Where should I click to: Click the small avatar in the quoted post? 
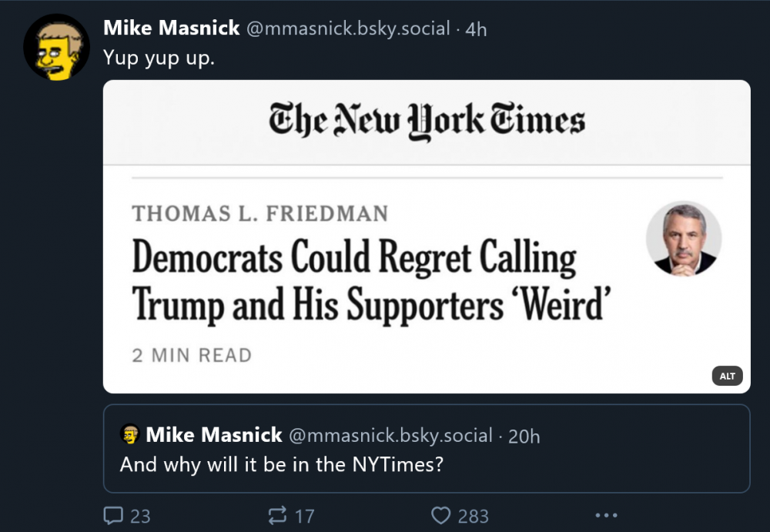click(x=130, y=435)
